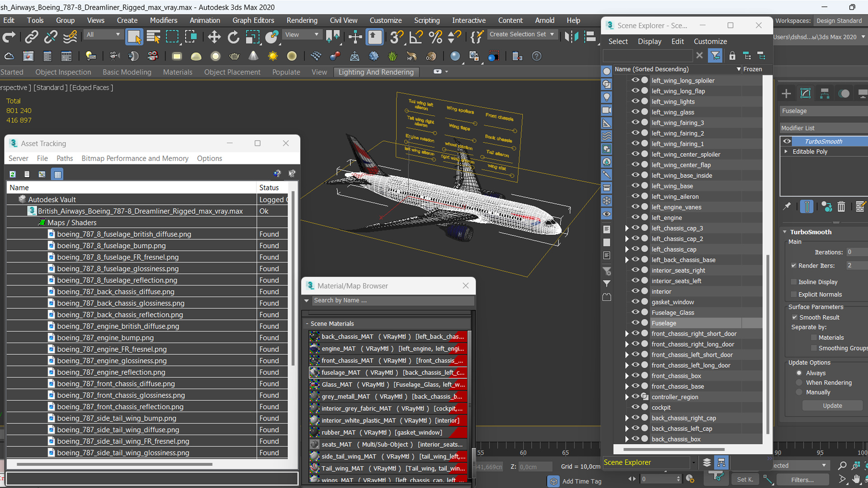
Task: Click the Update button in TurboSmooth
Action: [832, 406]
